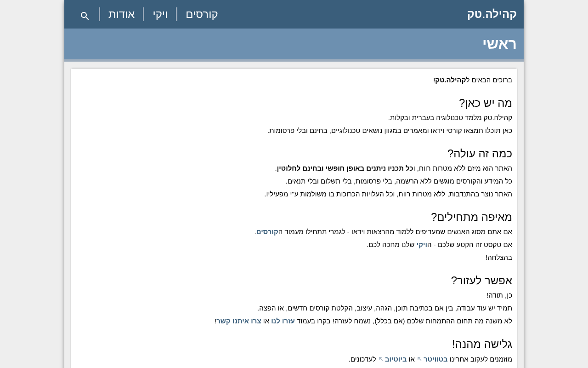Click the מה יש כאן? heading
Viewport: 588px width, 368px height.
tap(486, 103)
